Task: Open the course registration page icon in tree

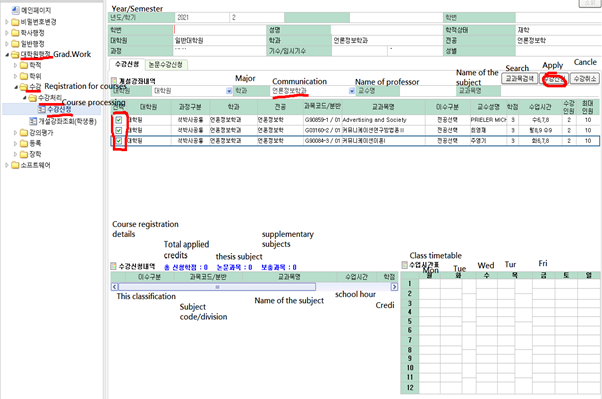Action: click(42, 110)
